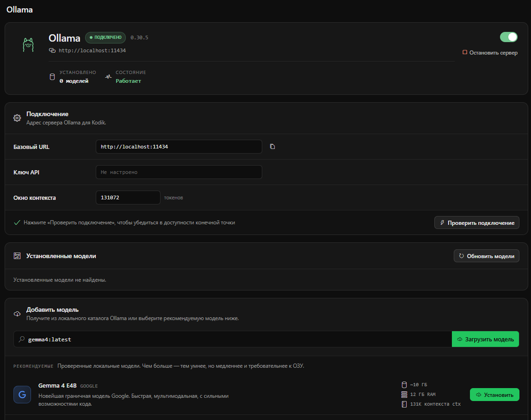Click the Адрес сервера Ollama для Kodik description

66,123
